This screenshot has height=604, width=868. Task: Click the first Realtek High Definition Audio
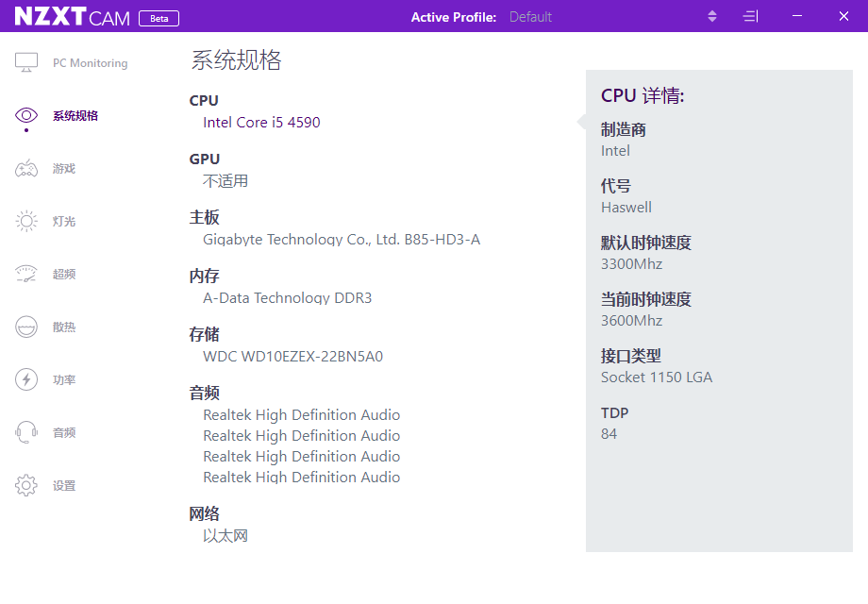[301, 415]
